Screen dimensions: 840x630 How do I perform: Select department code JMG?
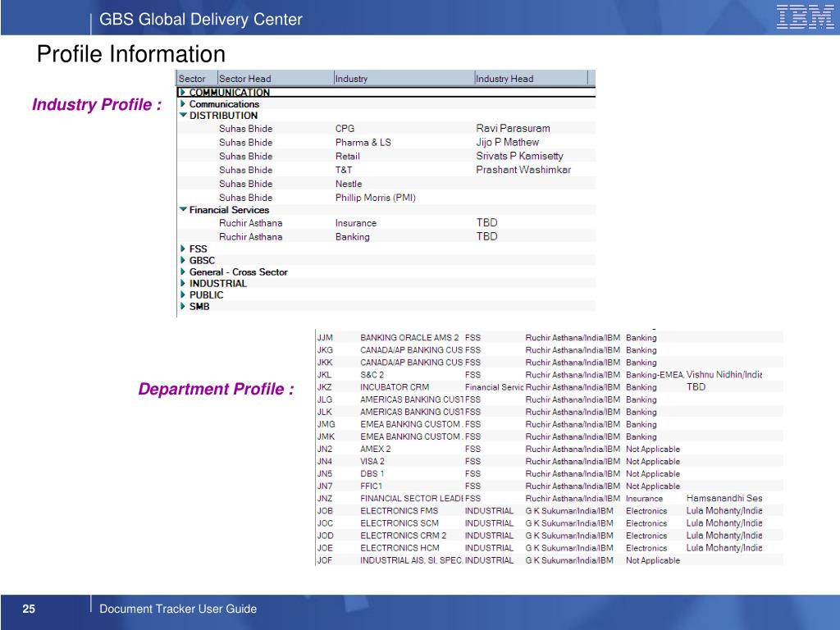(x=326, y=424)
